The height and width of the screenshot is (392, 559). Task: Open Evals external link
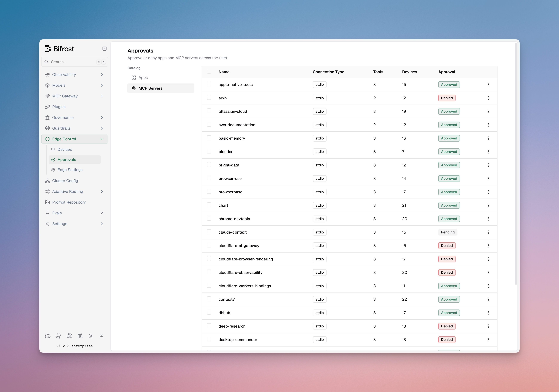click(75, 213)
